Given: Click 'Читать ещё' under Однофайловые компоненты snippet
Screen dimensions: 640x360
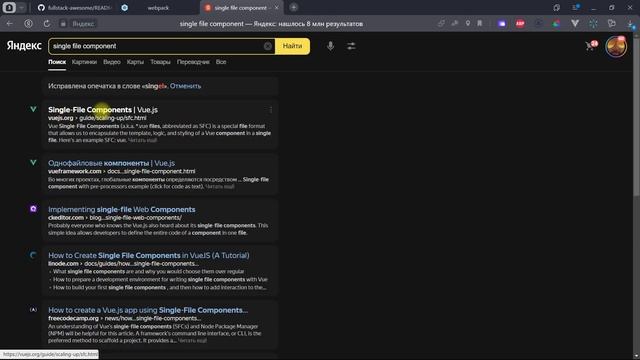Looking at the screenshot, I should pos(220,187).
